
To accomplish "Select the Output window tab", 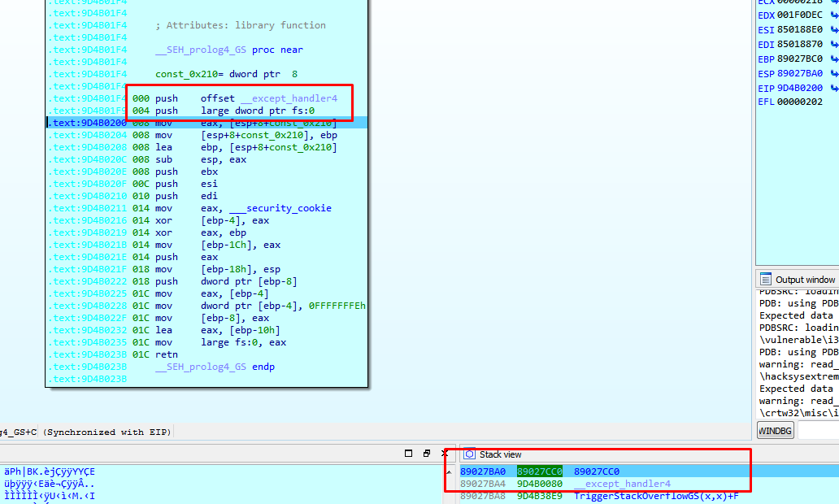I will [x=805, y=280].
